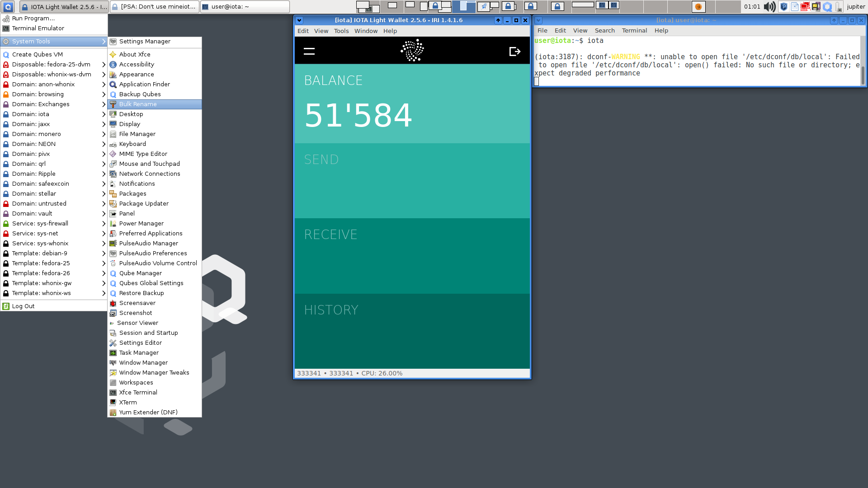This screenshot has width=868, height=488.
Task: Expand Domain: Exchanges submenu
Action: point(54,104)
